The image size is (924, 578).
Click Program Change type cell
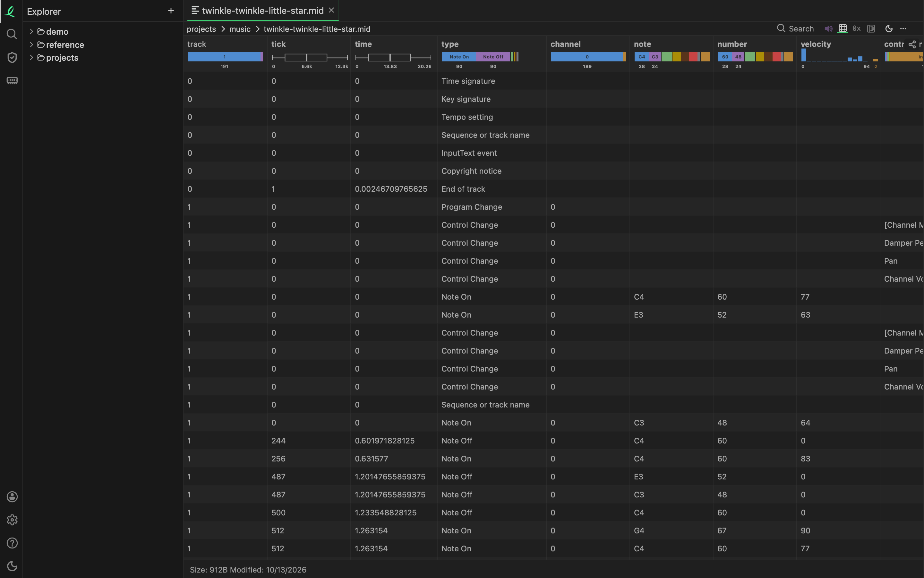(x=492, y=207)
